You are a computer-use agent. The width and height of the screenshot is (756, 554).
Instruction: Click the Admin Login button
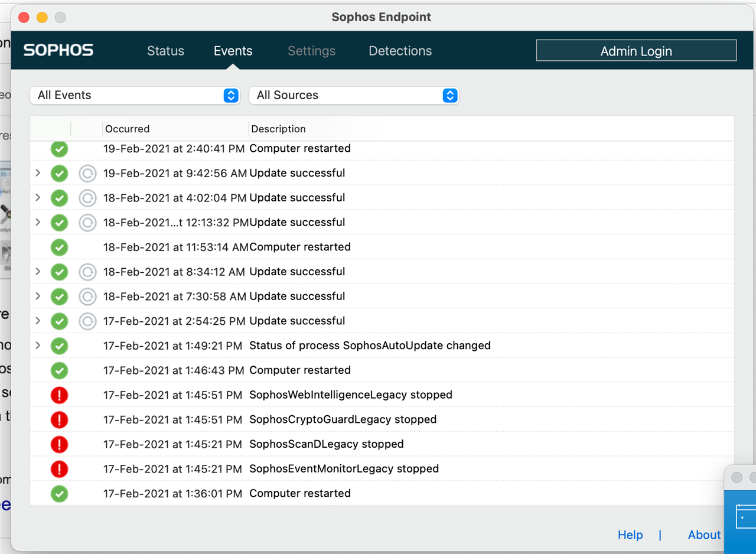tap(636, 51)
